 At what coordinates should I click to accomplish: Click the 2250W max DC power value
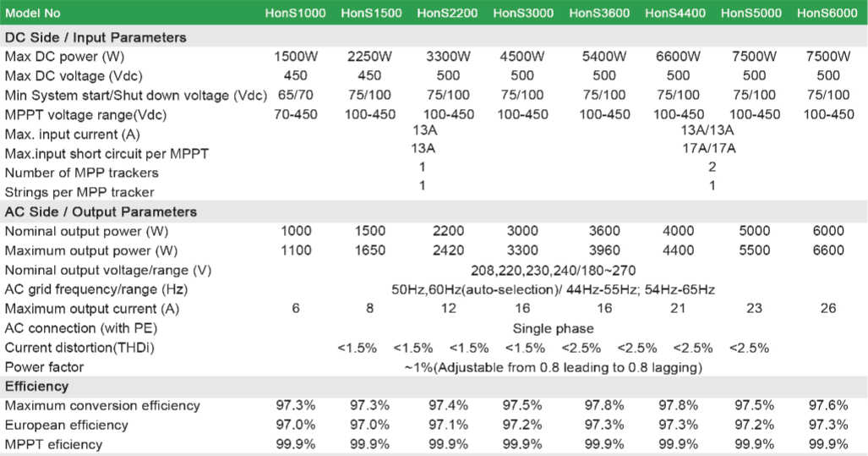pos(369,57)
